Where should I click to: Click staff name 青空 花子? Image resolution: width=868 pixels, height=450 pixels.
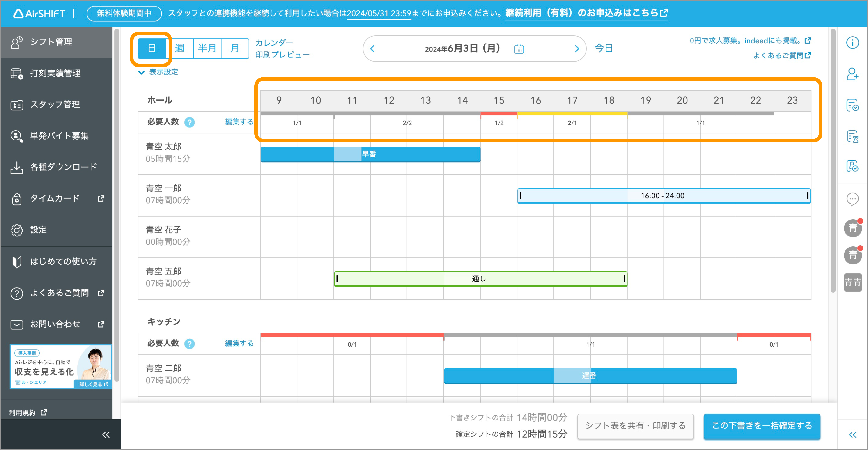coord(163,230)
